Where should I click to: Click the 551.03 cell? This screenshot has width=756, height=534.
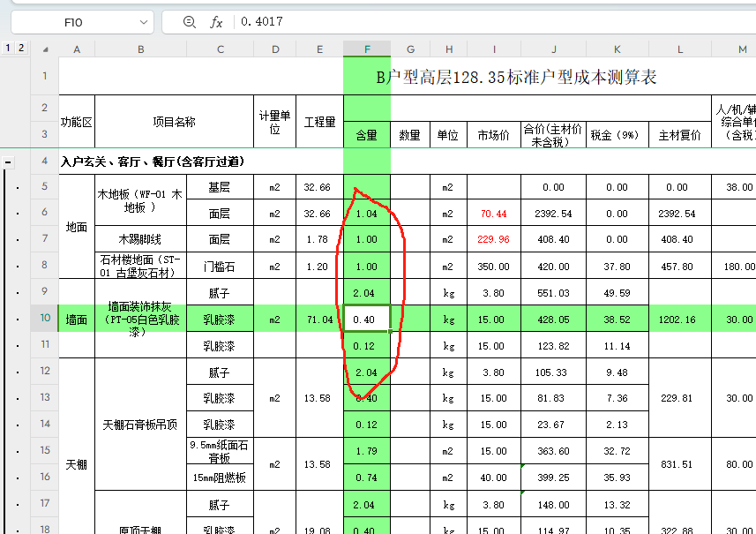tap(553, 293)
